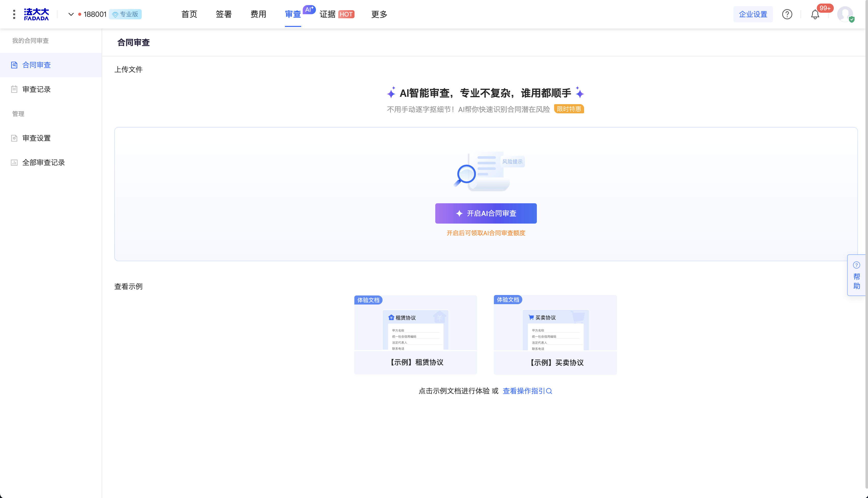Open the 企业设置 button
Image resolution: width=868 pixels, height=498 pixels.
753,14
